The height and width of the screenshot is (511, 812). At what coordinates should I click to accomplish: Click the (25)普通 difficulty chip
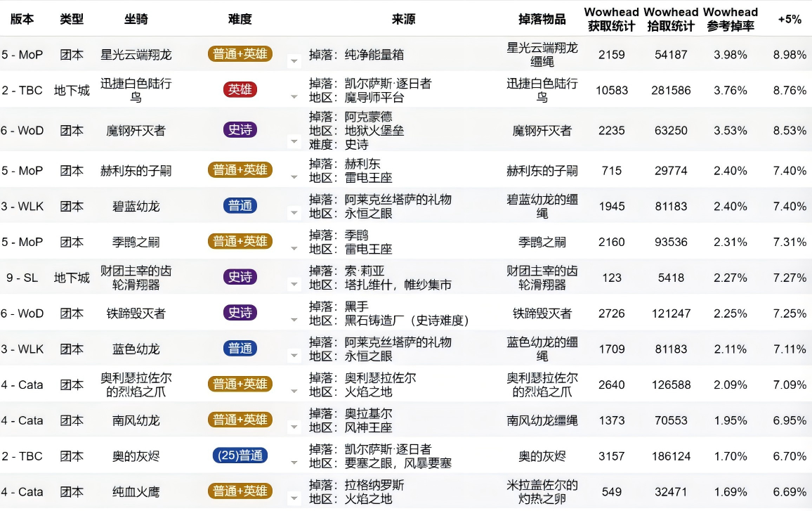pos(240,455)
